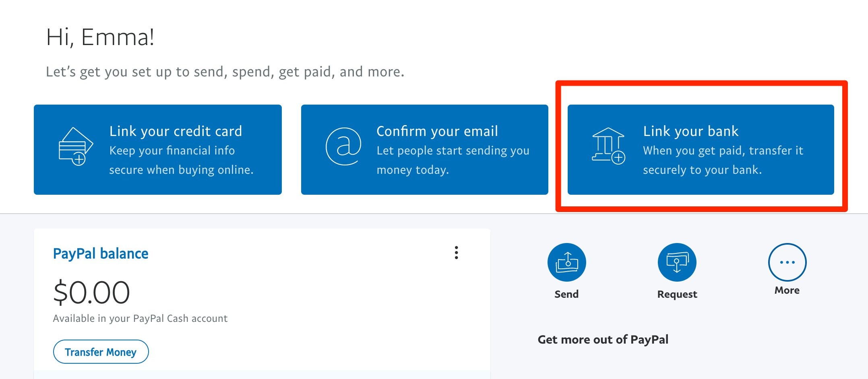
Task: Click the credit card icon with plus sign
Action: pos(76,146)
